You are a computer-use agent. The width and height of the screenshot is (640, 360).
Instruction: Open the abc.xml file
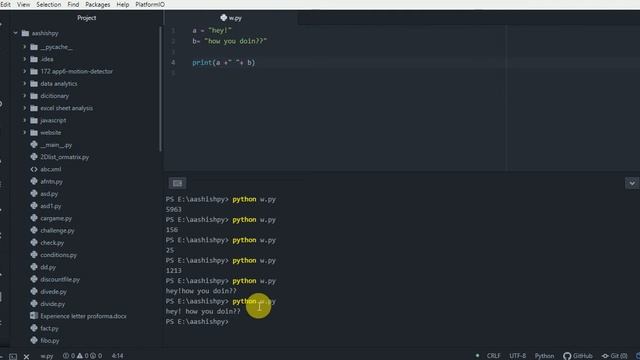point(51,169)
